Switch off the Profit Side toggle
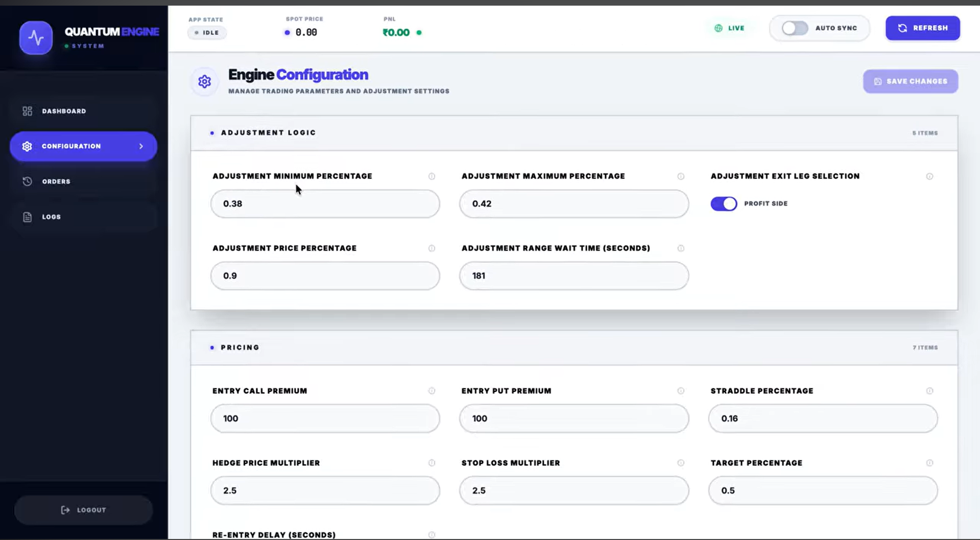Screen dimensions: 980x540 point(724,203)
